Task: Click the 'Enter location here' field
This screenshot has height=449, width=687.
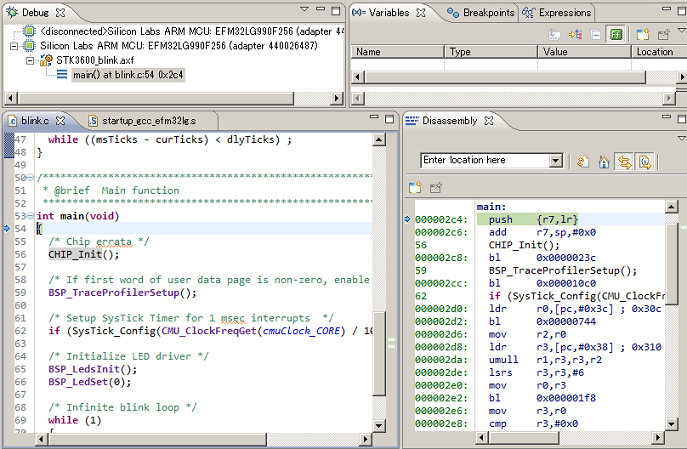Action: [485, 160]
